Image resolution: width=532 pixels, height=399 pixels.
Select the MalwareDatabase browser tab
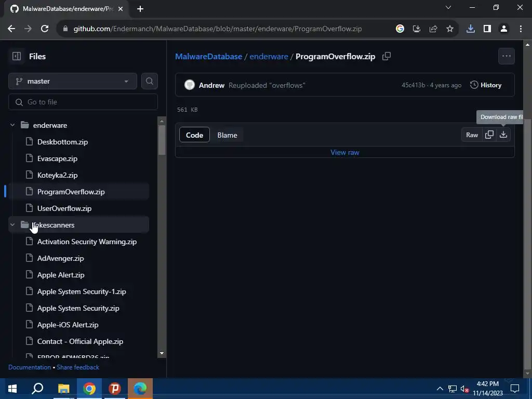(x=66, y=9)
